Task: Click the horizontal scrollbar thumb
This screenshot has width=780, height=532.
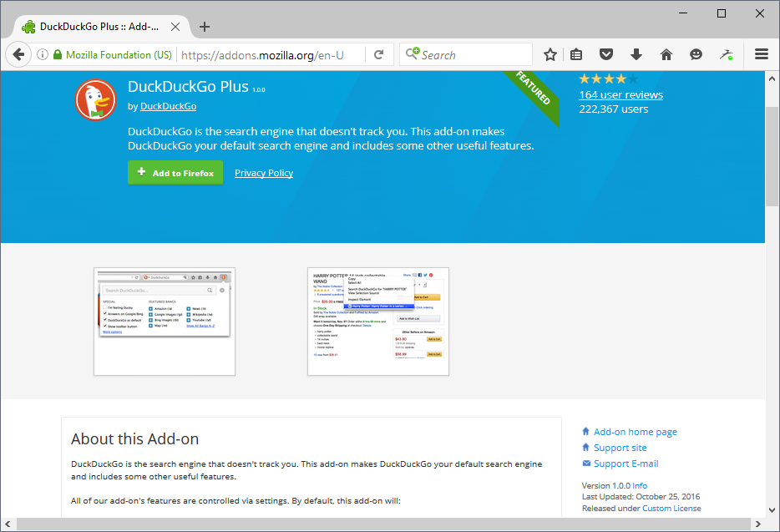Action: coord(383,524)
